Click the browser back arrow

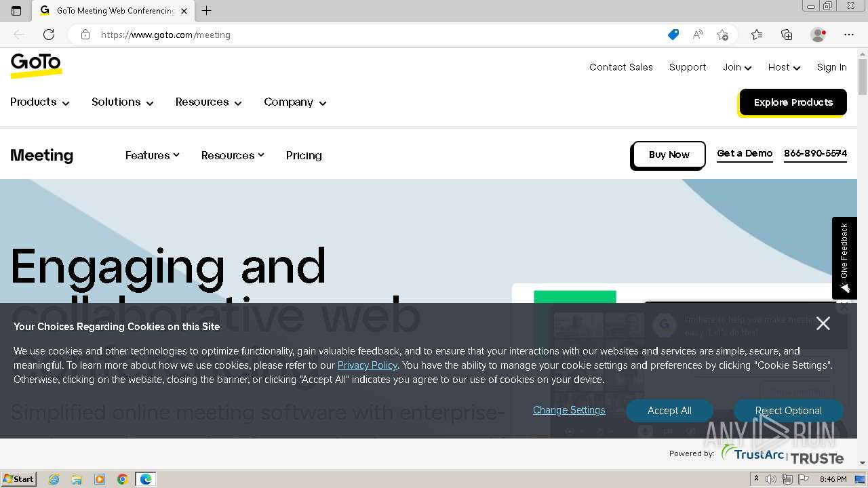[x=19, y=35]
